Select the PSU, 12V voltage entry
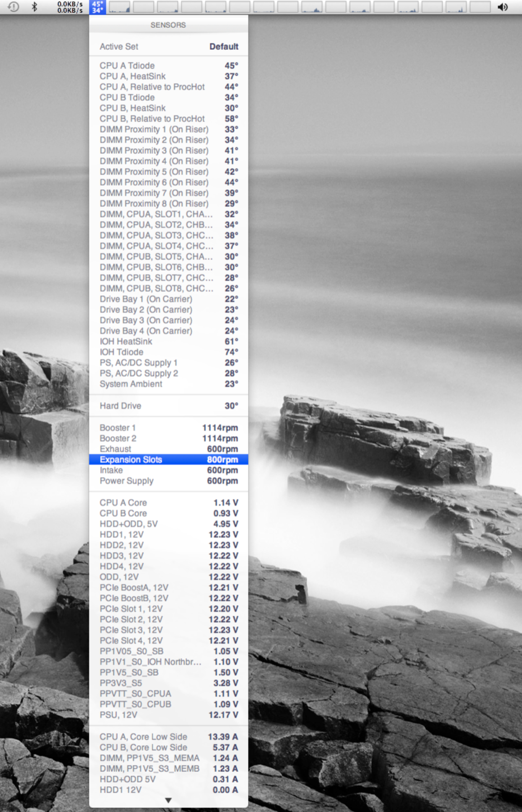522x812 pixels. click(169, 715)
